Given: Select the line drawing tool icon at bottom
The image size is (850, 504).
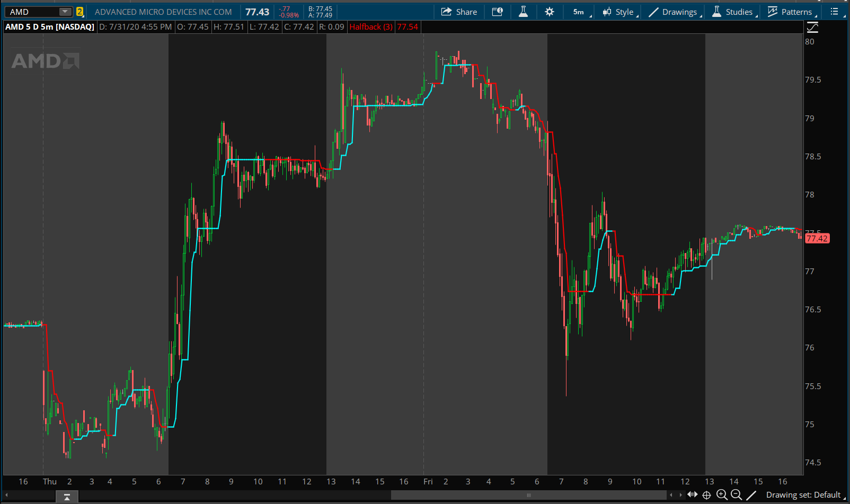Looking at the screenshot, I should [751, 495].
